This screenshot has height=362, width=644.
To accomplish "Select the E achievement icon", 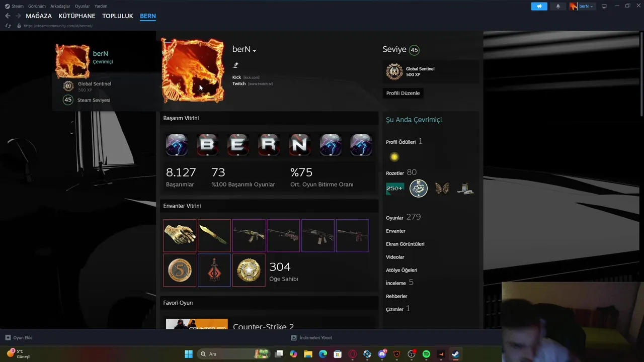I will click(x=238, y=145).
